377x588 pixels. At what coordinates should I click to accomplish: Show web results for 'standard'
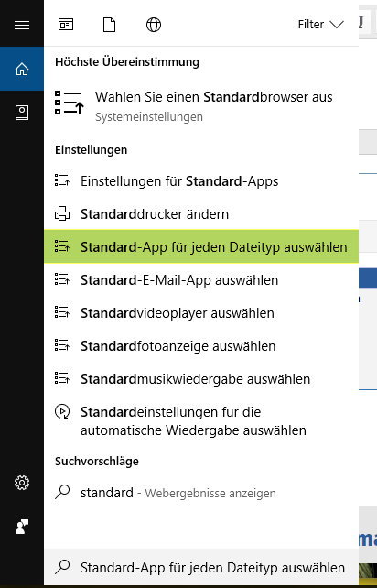point(201,493)
